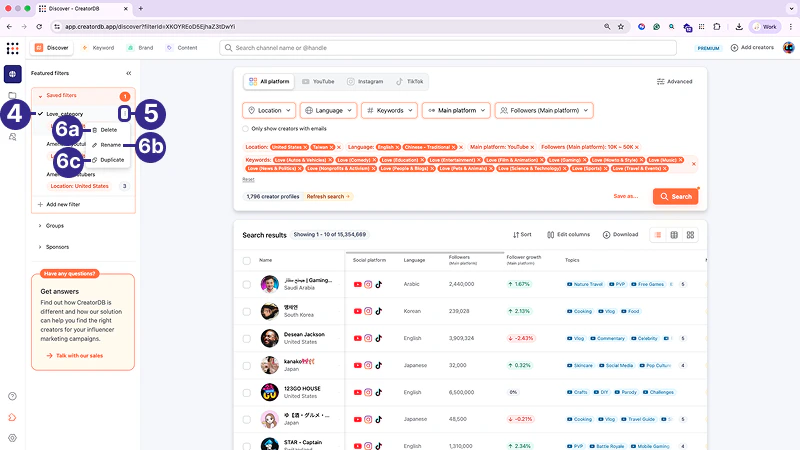Open Followers (Main platform) dropdown

pyautogui.click(x=544, y=110)
